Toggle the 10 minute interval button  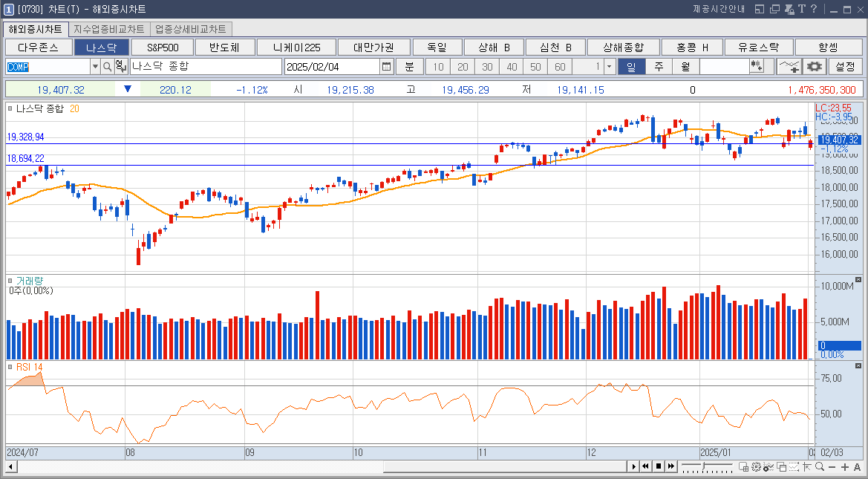438,67
